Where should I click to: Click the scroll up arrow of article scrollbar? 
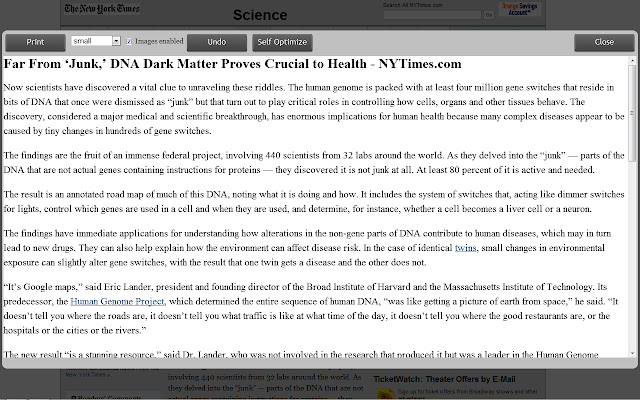[x=632, y=61]
